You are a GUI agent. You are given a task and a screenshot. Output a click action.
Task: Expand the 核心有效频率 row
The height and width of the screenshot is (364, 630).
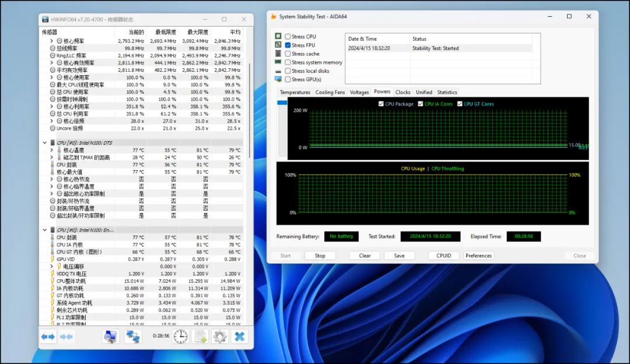click(x=51, y=62)
